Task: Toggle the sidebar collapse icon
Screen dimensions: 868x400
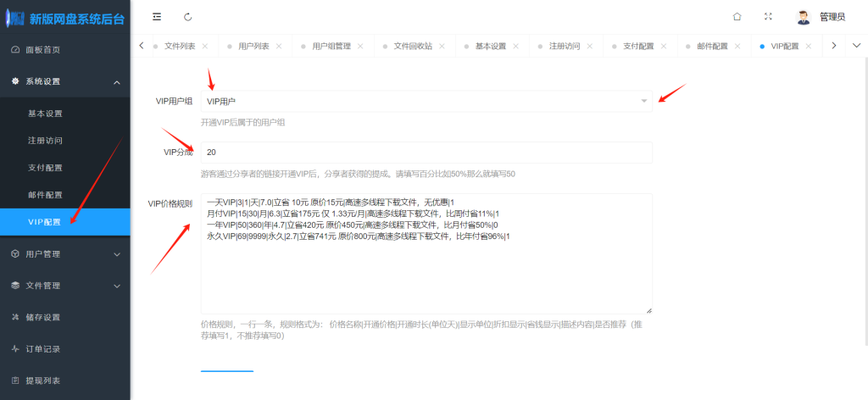Action: tap(157, 17)
